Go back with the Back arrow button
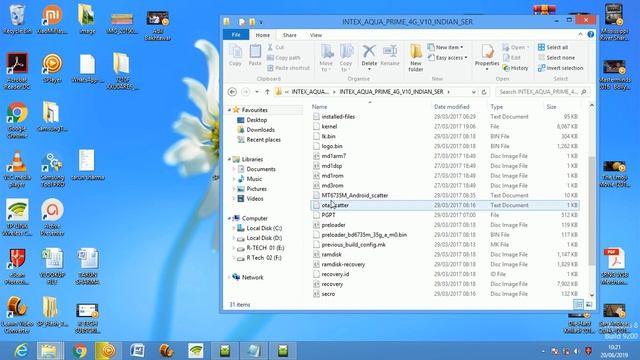This screenshot has height=360, width=640. click(x=232, y=92)
